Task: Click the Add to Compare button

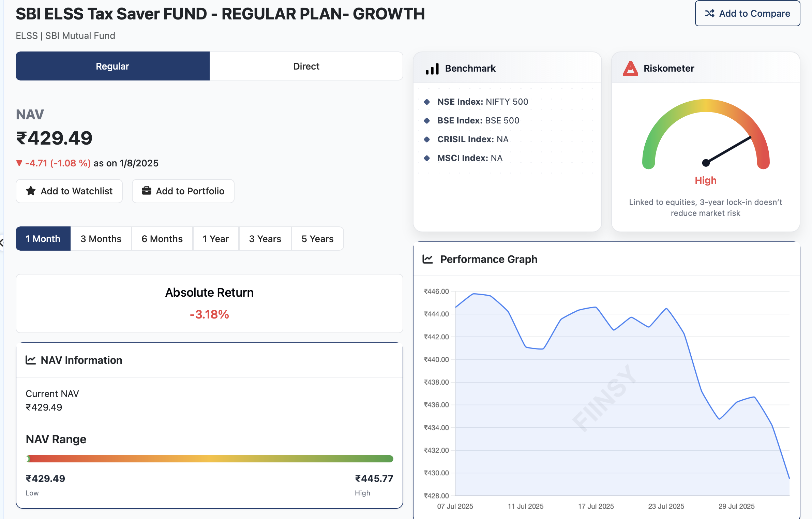Action: click(x=748, y=13)
